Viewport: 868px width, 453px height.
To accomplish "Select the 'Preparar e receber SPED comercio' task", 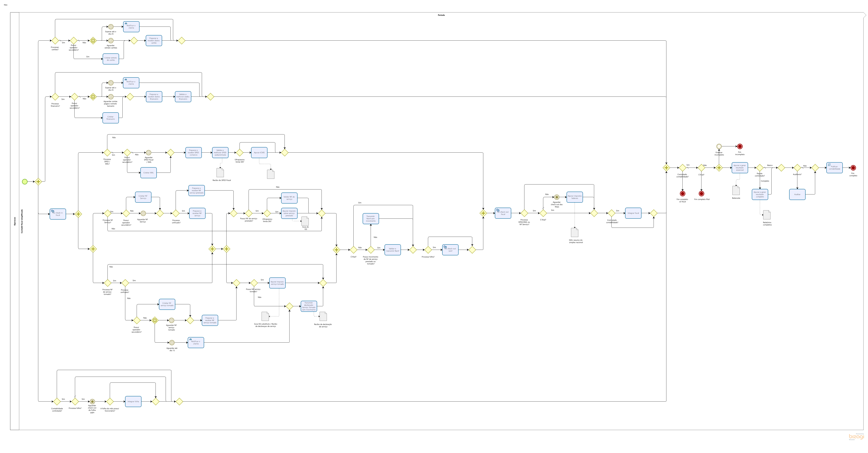I will pyautogui.click(x=193, y=153).
